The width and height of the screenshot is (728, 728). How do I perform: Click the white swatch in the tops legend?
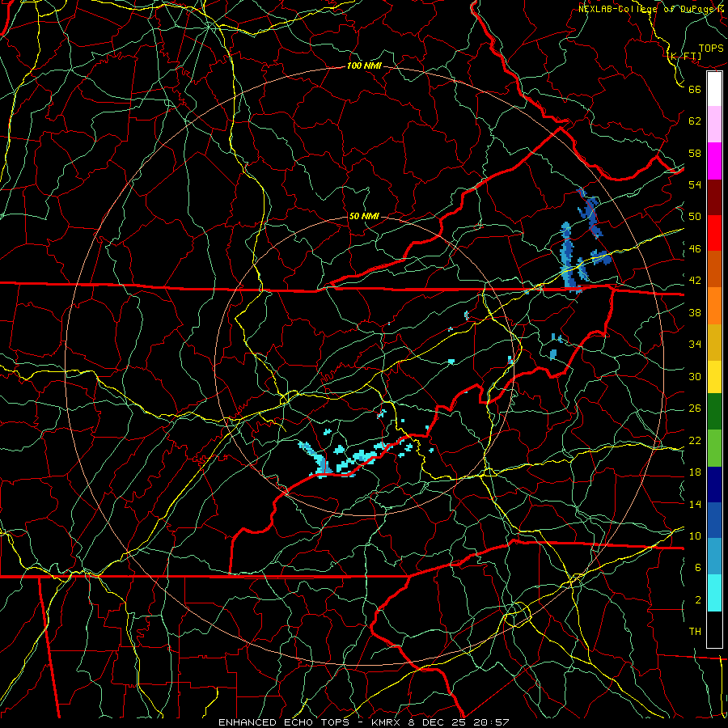tap(714, 89)
